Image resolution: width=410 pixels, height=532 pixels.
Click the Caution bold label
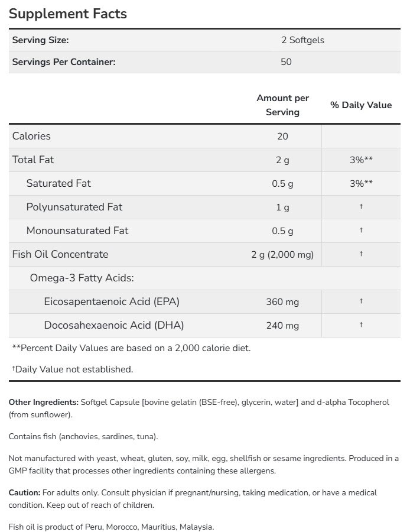pyautogui.click(x=24, y=492)
